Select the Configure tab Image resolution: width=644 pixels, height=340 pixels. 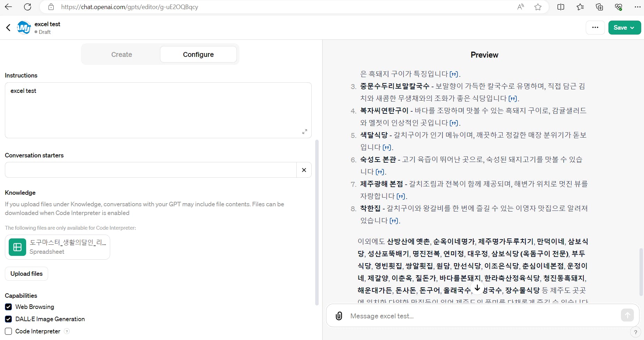coord(198,54)
